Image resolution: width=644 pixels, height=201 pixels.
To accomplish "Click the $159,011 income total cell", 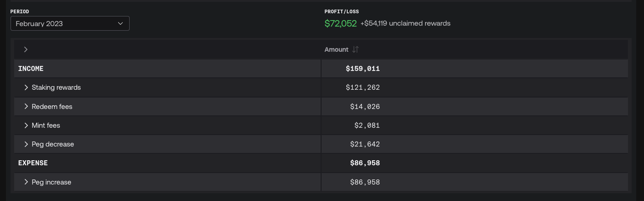I will [363, 69].
